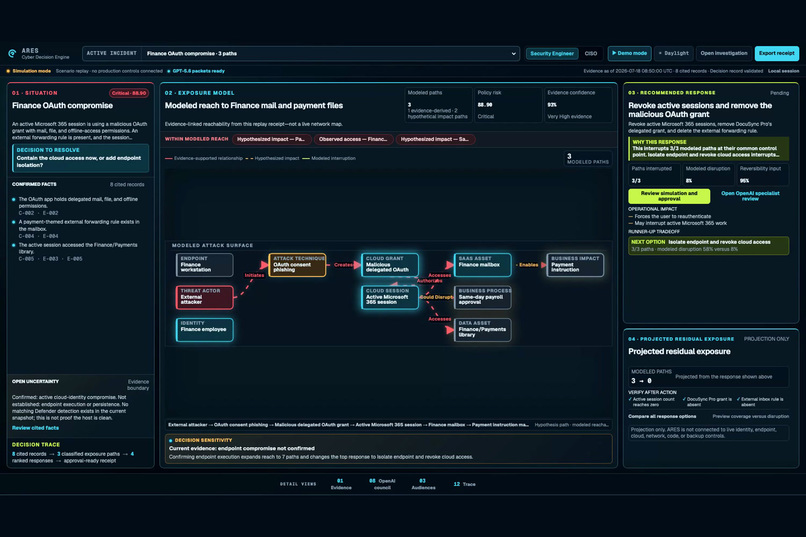The image size is (806, 537).
Task: Click Review simulation and approval
Action: coord(669,196)
